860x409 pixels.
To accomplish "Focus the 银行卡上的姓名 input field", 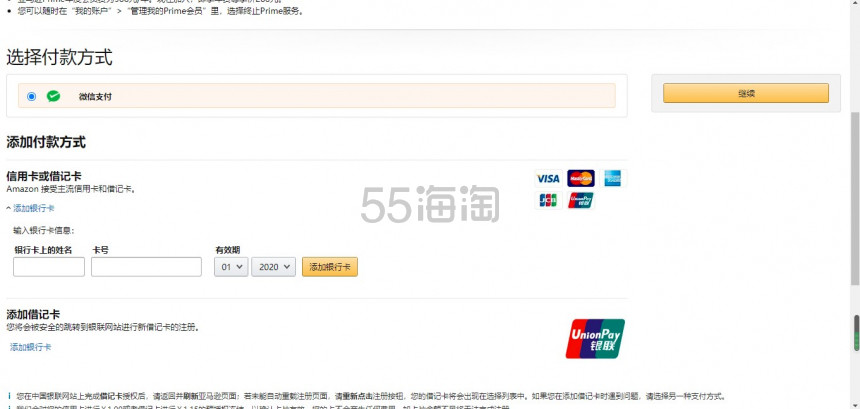I will (48, 267).
